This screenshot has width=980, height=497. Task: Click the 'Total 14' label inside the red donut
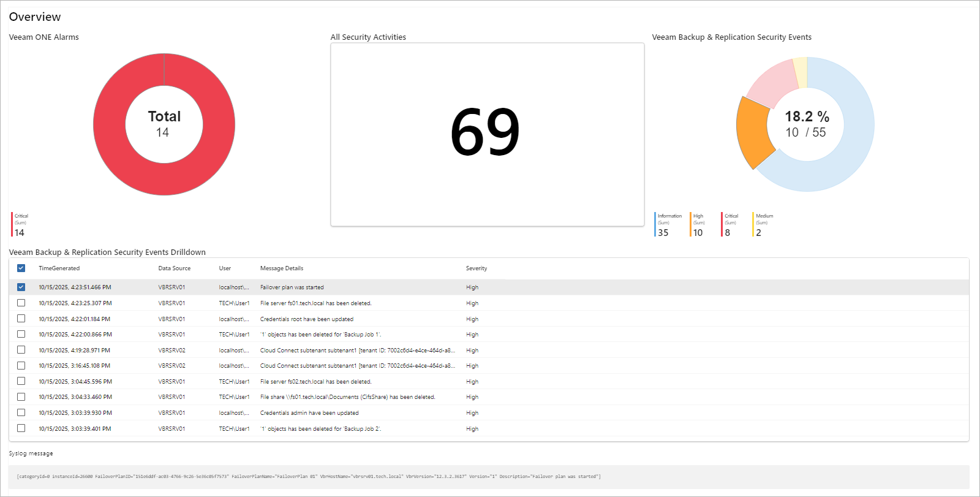click(x=164, y=124)
